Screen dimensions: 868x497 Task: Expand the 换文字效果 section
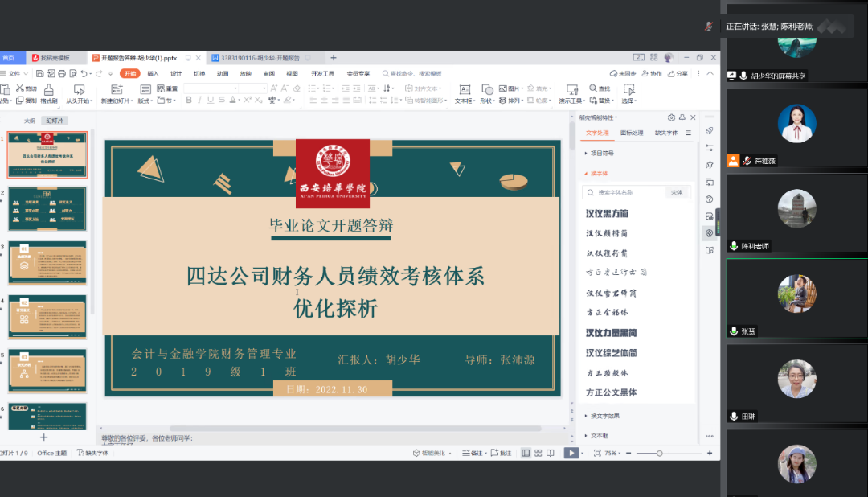click(x=604, y=416)
